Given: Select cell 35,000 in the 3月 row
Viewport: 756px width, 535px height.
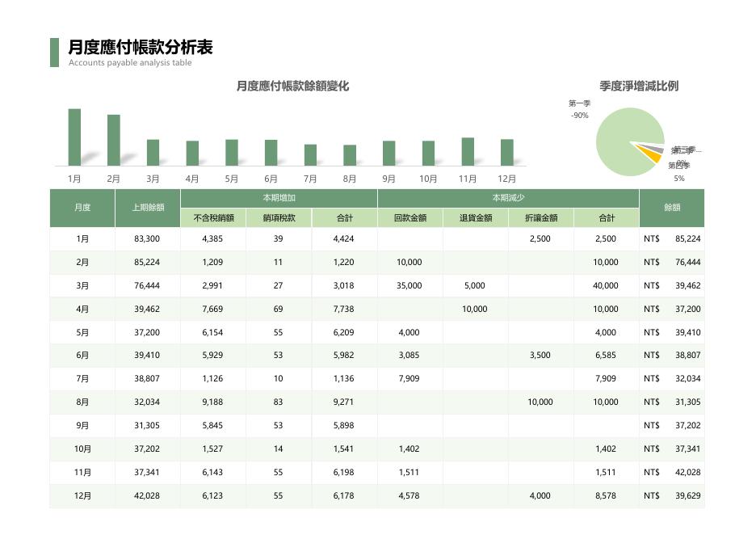Looking at the screenshot, I should [x=409, y=285].
